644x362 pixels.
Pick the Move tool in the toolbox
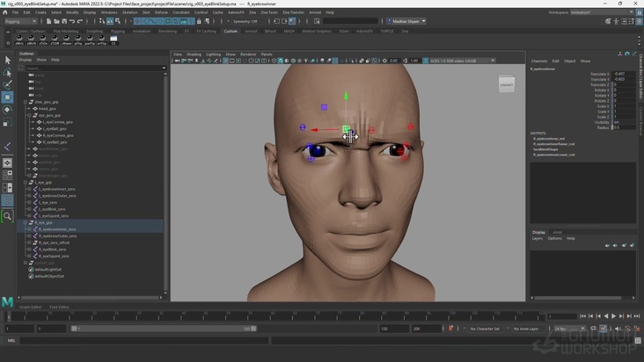pyautogui.click(x=7, y=98)
